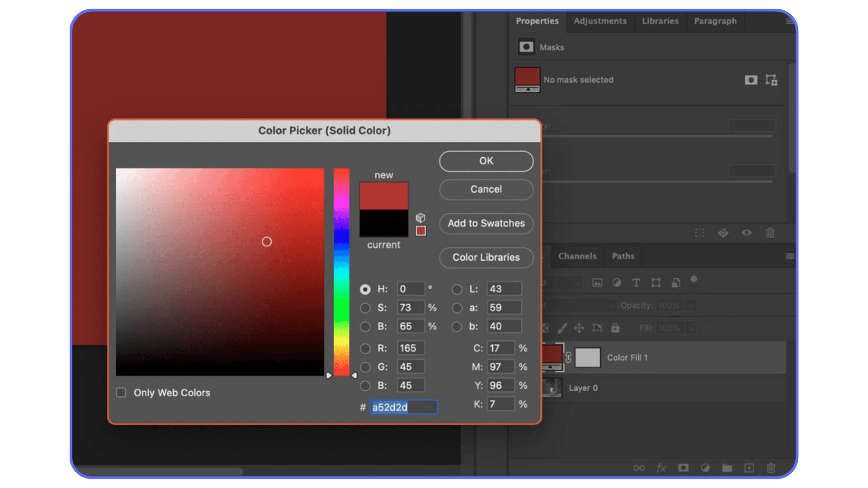
Task: Create a new group folder icon
Action: [x=727, y=468]
